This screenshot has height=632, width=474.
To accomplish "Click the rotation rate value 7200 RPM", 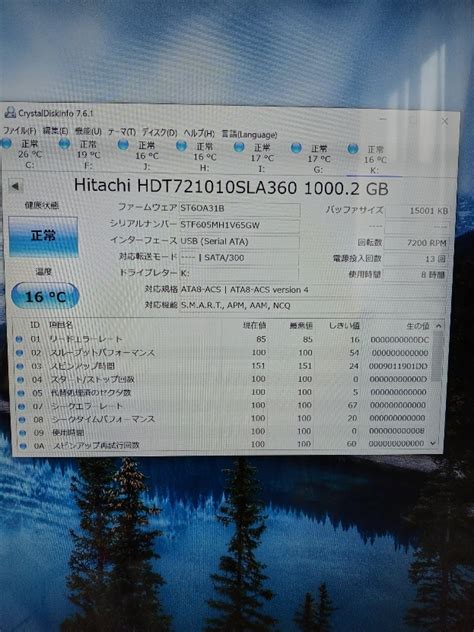I will pyautogui.click(x=416, y=243).
